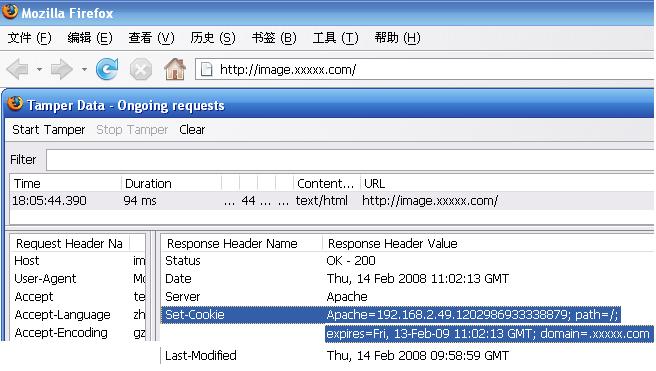
Task: Click the Forward arrow navigation icon
Action: (62, 69)
